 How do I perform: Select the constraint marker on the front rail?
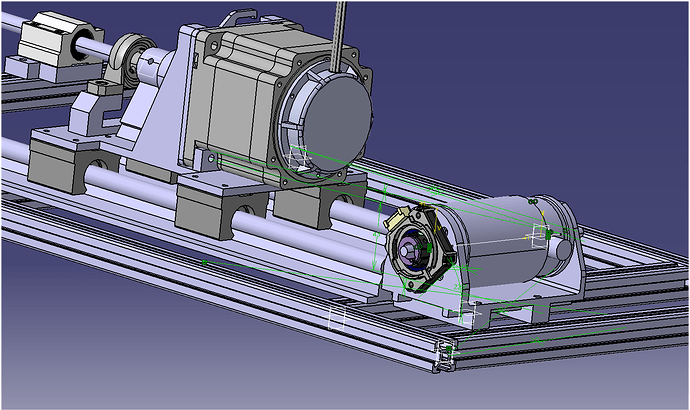pyautogui.click(x=336, y=318)
